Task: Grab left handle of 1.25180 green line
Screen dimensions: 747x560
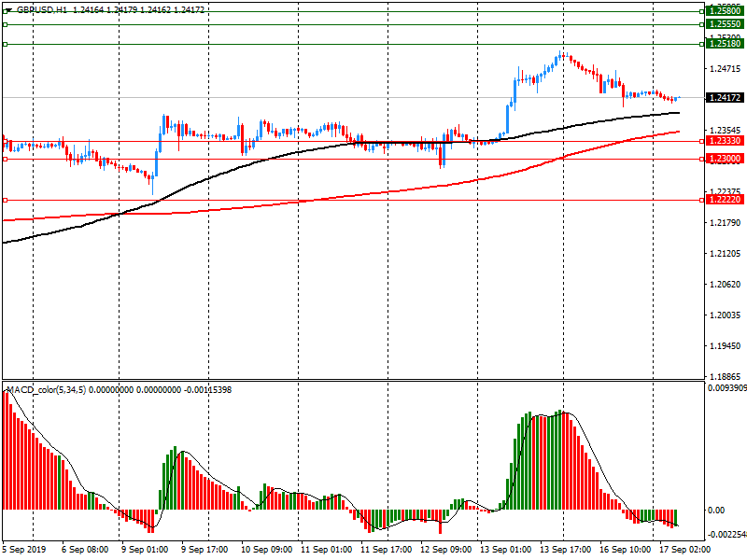Action: pyautogui.click(x=6, y=44)
